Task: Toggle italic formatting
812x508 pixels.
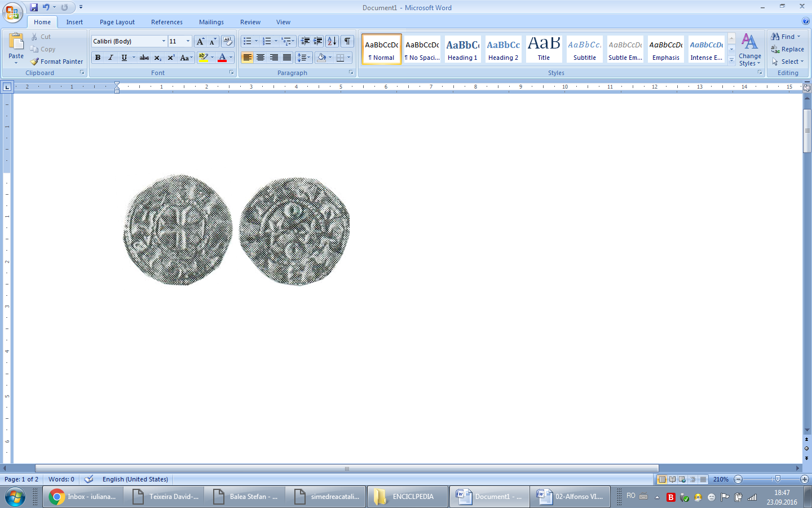Action: pyautogui.click(x=111, y=58)
